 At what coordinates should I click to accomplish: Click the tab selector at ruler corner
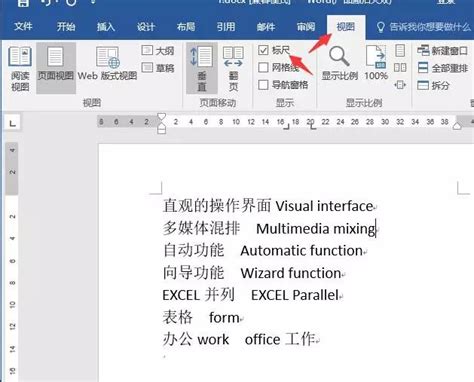pyautogui.click(x=12, y=123)
